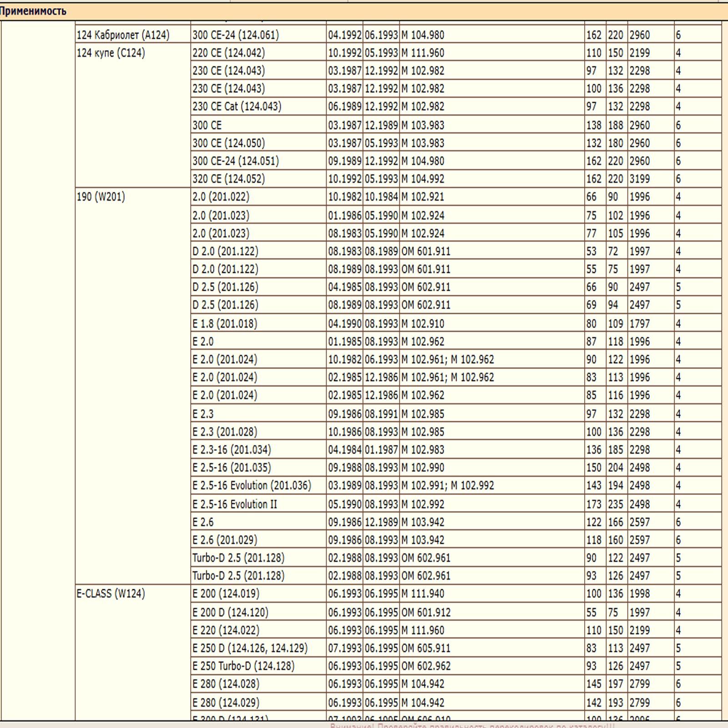
Task: Click engine code M 102.983
Action: point(423,450)
